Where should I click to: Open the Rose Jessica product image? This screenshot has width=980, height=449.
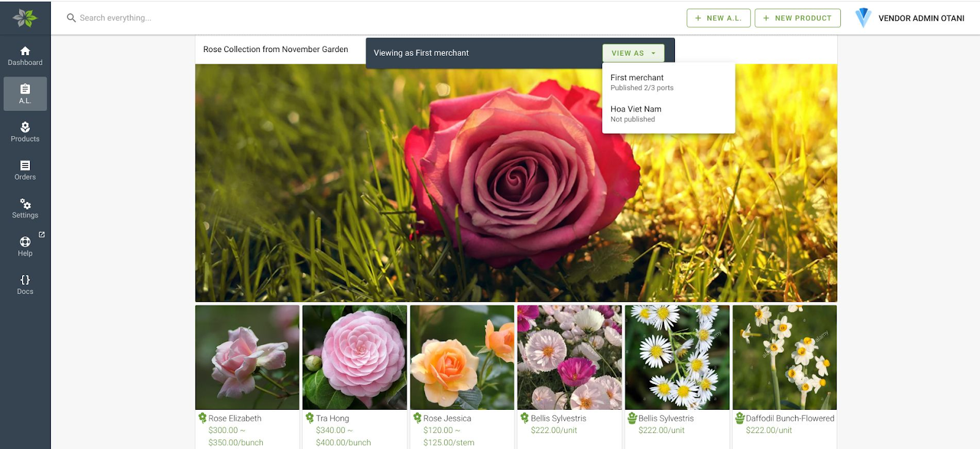tap(462, 358)
